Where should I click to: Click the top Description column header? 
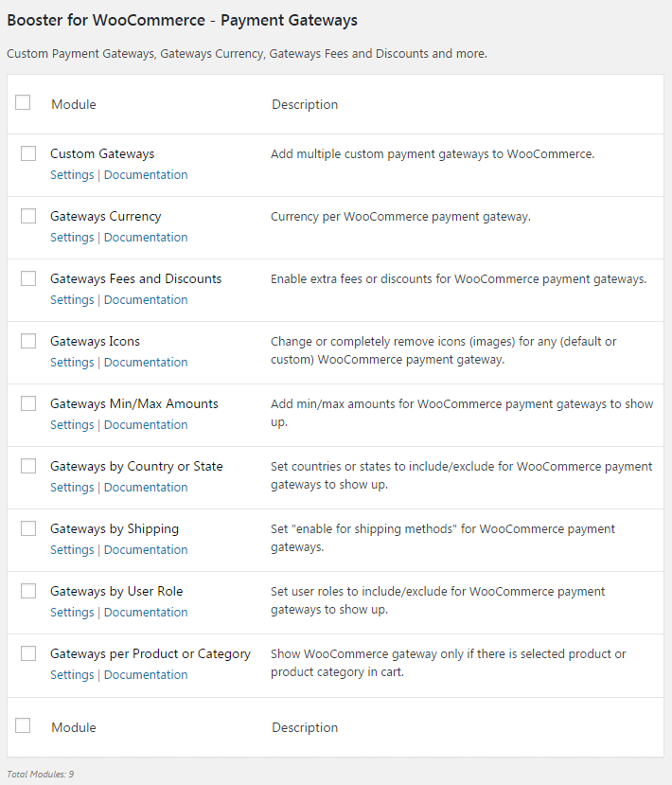click(305, 104)
